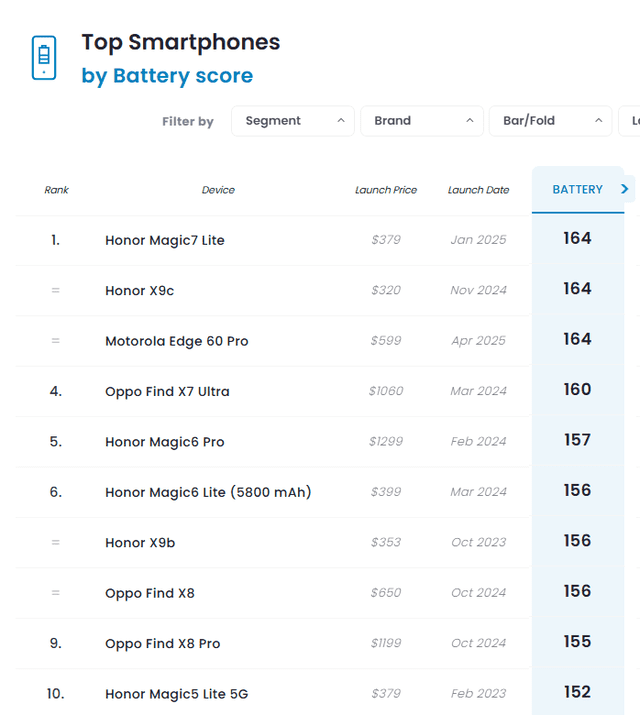Click the rank number 5.
Image resolution: width=640 pixels, height=715 pixels.
coord(56,442)
